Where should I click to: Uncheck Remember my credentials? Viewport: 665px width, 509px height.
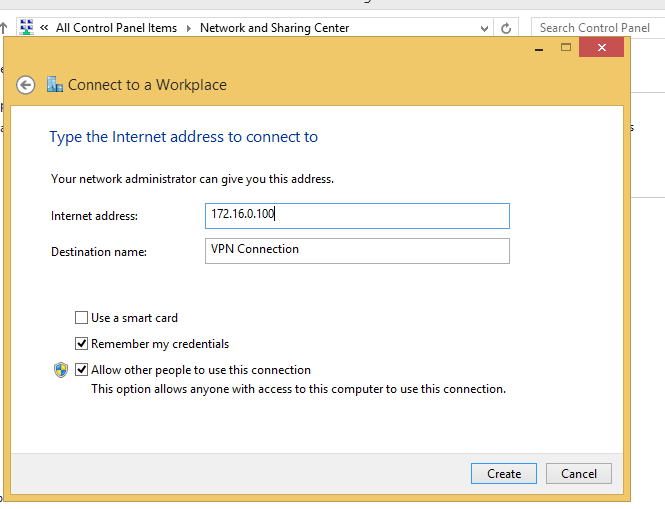pos(81,344)
